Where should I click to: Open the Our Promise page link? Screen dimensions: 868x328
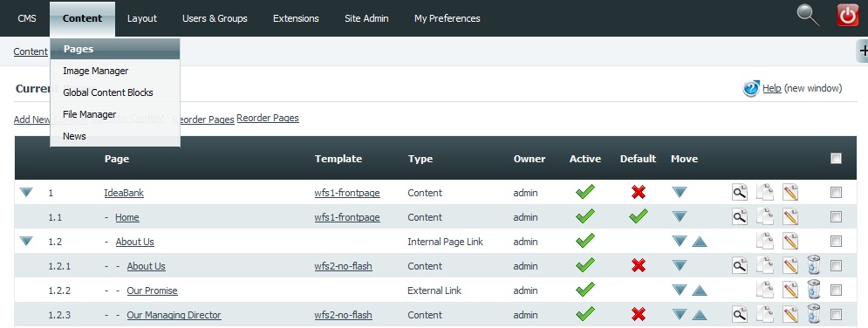point(153,290)
